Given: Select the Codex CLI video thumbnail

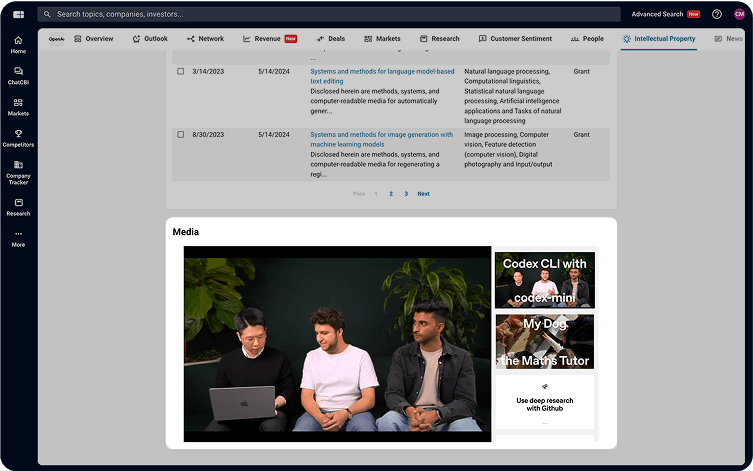Looking at the screenshot, I should click(x=544, y=280).
